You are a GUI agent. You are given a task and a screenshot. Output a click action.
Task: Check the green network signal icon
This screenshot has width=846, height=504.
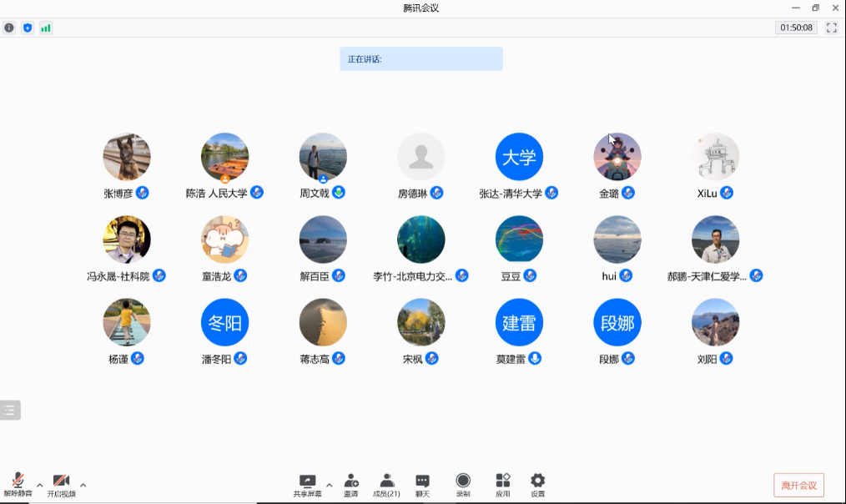point(46,28)
